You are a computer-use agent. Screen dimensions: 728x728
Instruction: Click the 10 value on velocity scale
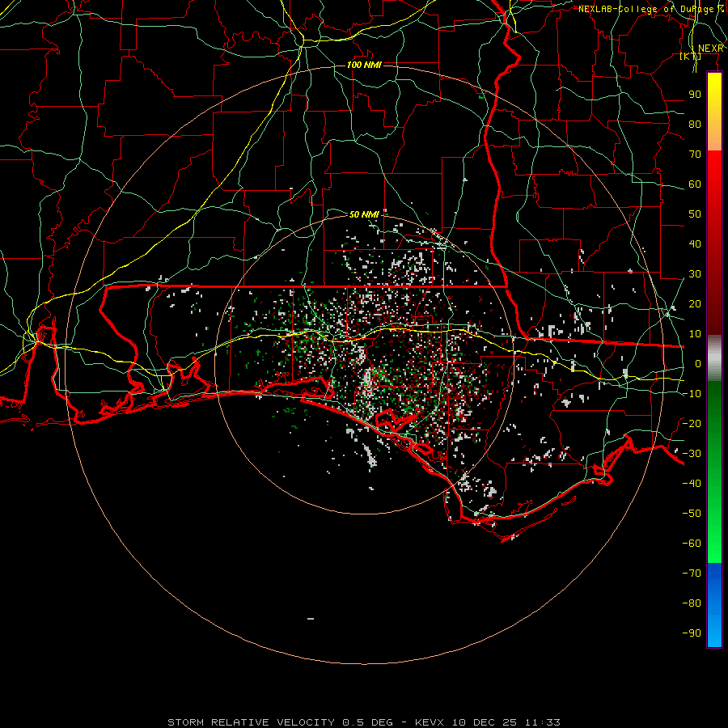[695, 334]
